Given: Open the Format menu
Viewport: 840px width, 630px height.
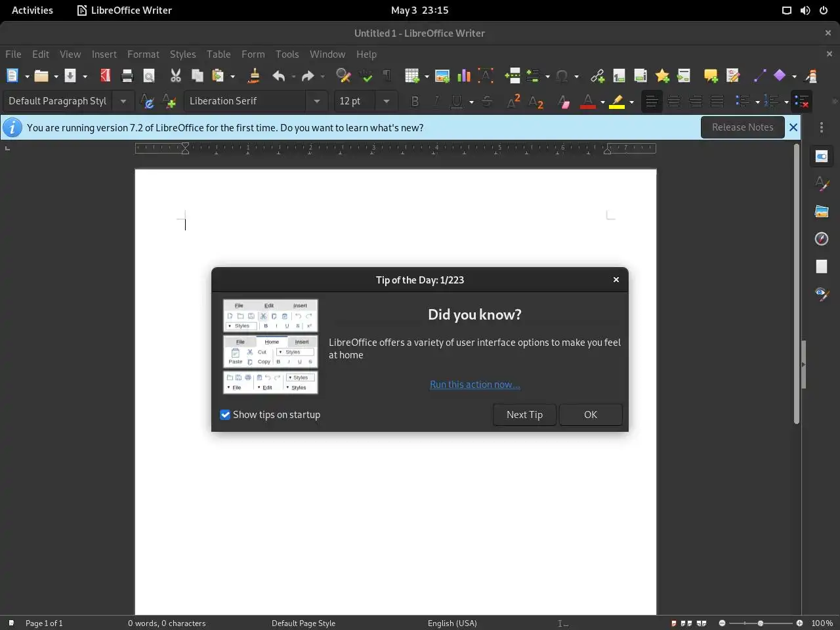Looking at the screenshot, I should click(143, 54).
